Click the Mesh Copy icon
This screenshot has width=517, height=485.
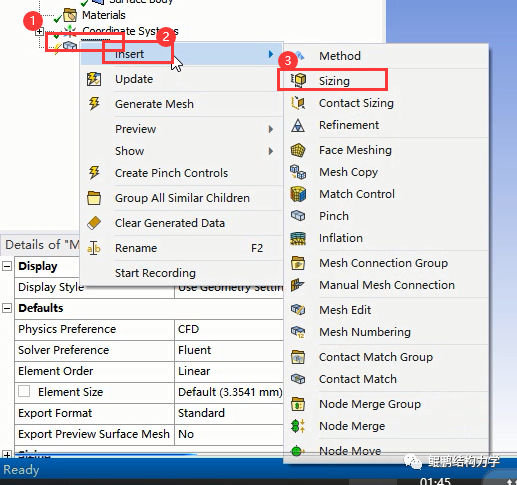(x=298, y=172)
